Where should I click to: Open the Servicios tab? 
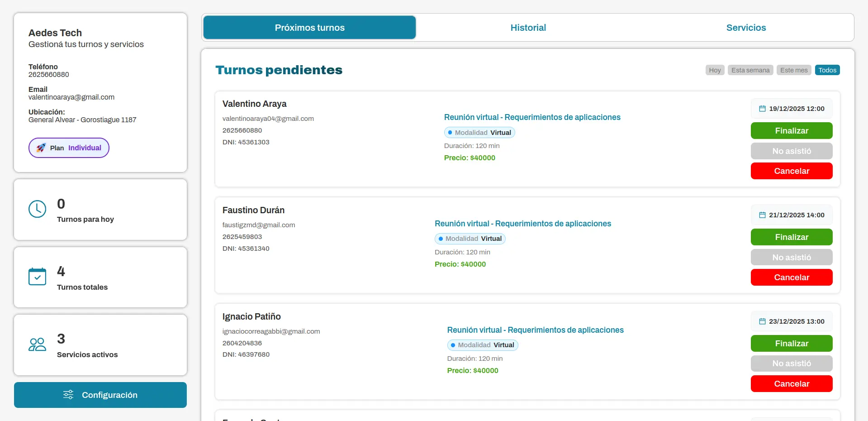coord(746,28)
